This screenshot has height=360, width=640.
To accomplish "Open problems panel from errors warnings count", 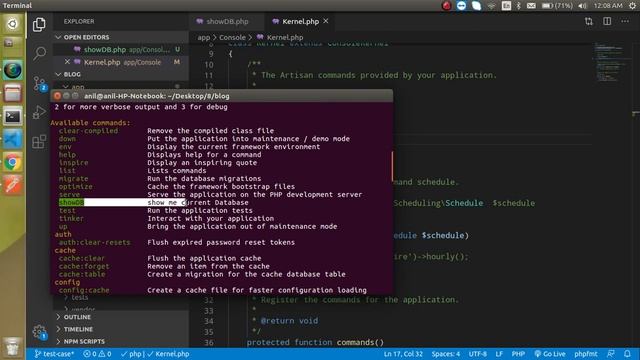I will [x=97, y=354].
